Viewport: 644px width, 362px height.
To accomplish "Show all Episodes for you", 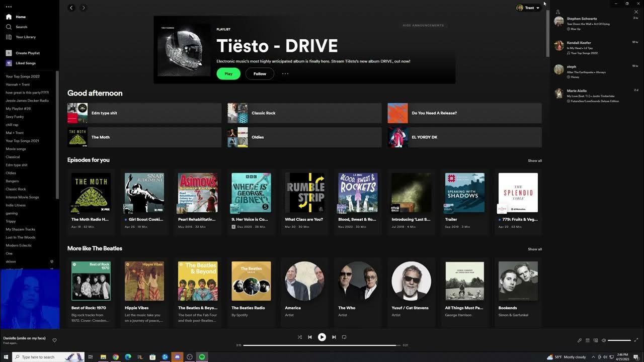I will click(x=535, y=161).
